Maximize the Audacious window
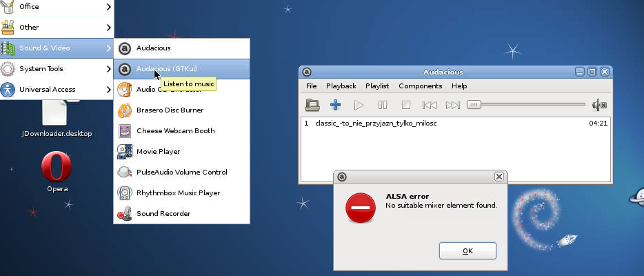 coord(592,72)
